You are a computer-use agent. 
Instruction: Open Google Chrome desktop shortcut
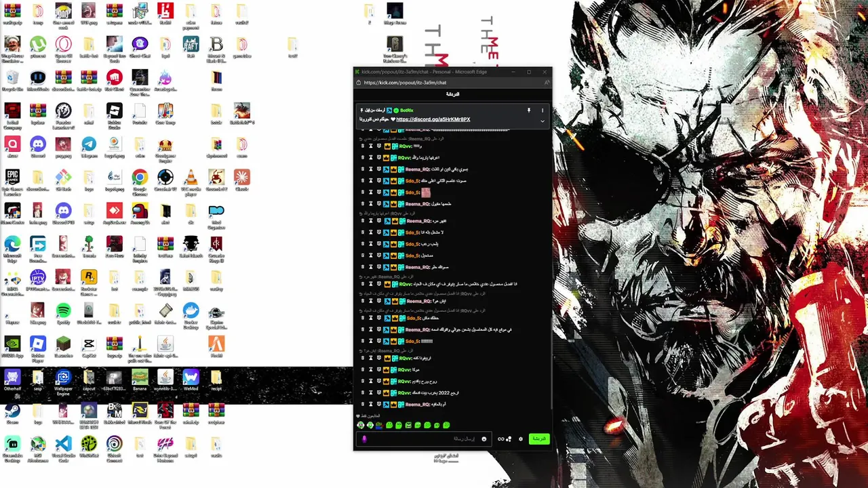tap(140, 180)
